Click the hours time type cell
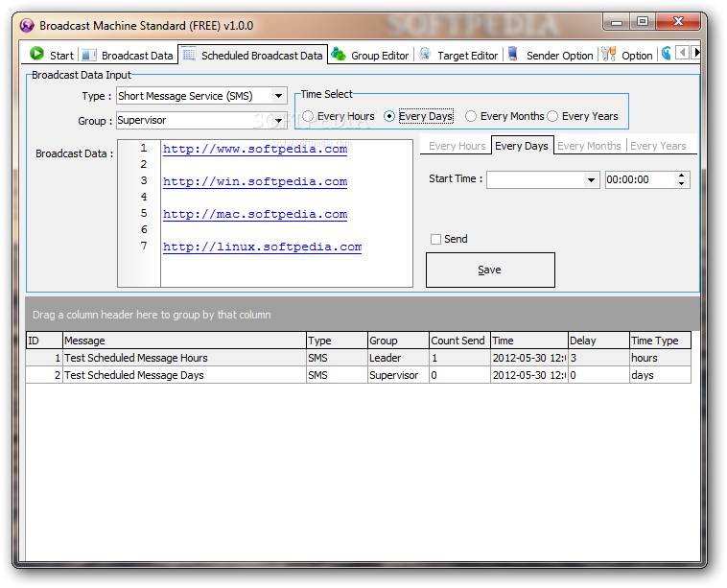Image resolution: width=727 pixels, height=588 pixels. pos(661,358)
